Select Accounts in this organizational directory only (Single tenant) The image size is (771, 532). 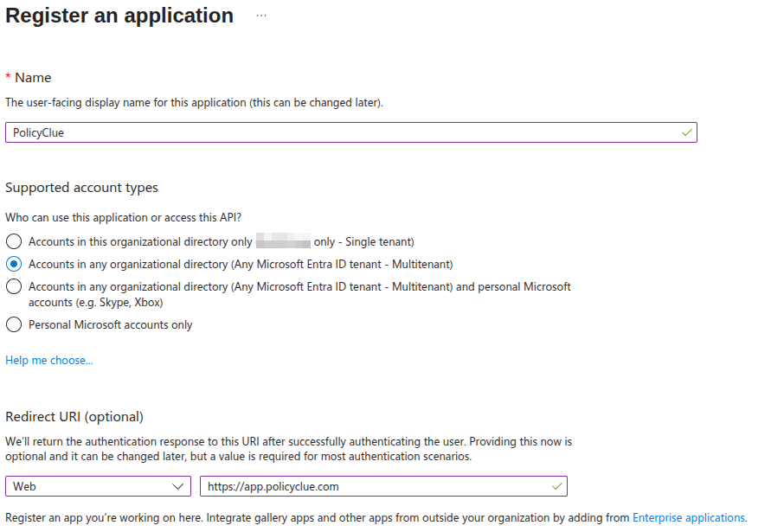(x=14, y=241)
